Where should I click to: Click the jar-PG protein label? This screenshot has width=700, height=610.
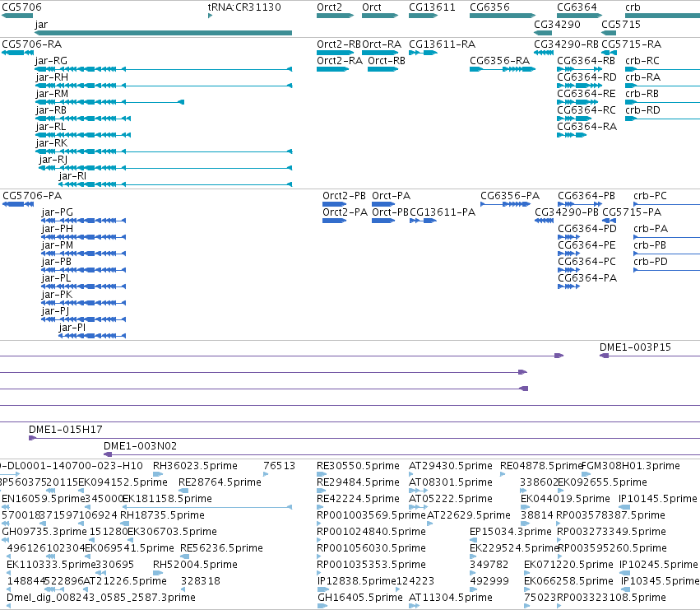57,212
